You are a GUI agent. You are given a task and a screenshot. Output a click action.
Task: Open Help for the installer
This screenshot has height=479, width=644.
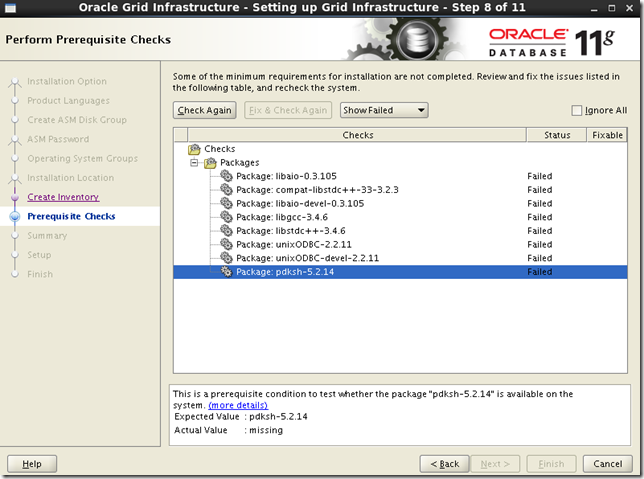click(32, 464)
